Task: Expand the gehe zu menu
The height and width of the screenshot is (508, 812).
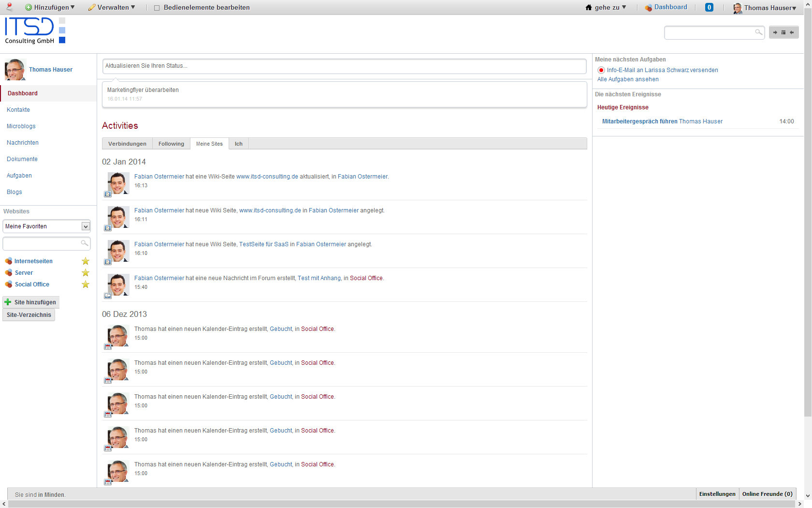Action: point(606,7)
